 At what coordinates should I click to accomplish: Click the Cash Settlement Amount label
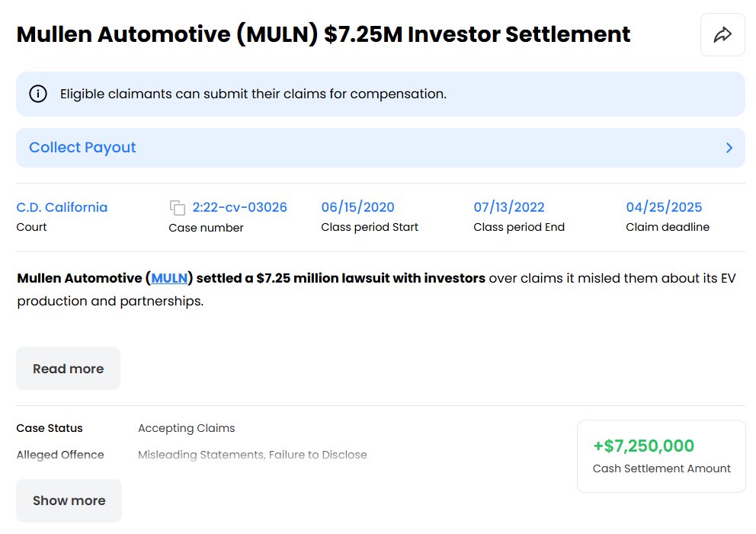(x=661, y=468)
